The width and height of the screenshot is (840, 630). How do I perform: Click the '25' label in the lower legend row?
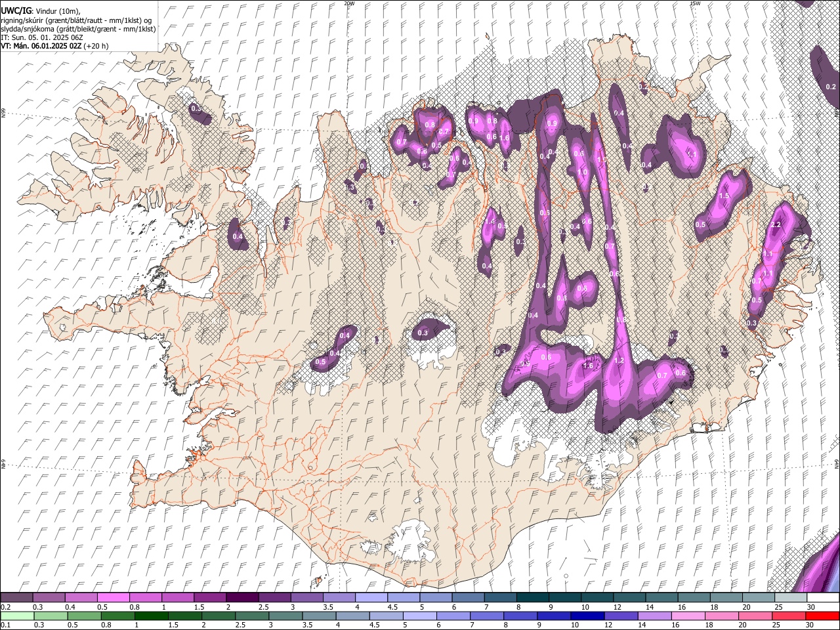(776, 625)
